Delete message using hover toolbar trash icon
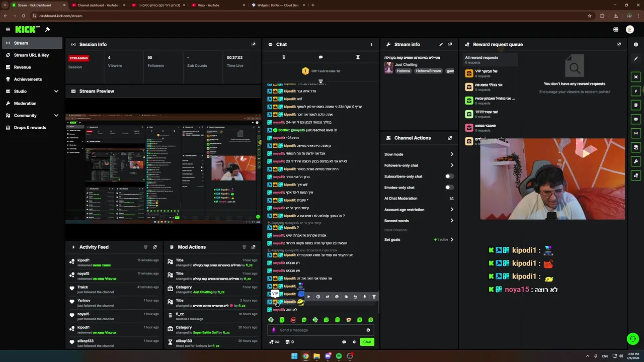The width and height of the screenshot is (644, 362). (x=374, y=297)
